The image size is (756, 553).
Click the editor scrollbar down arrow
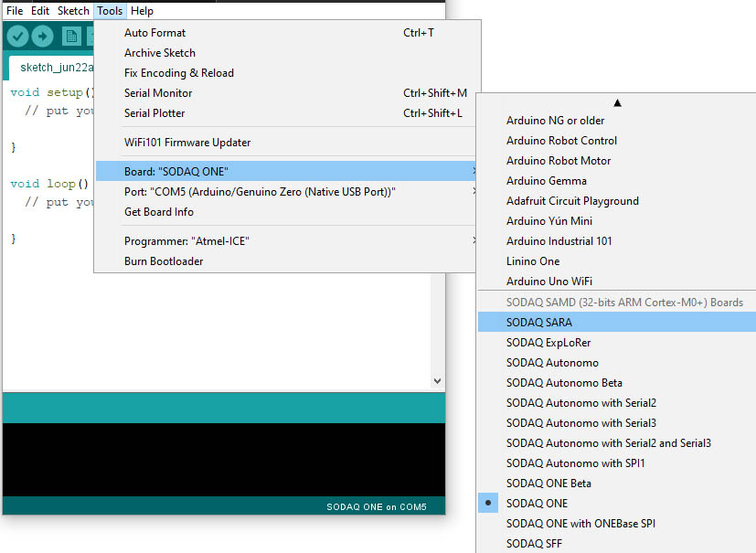(437, 380)
